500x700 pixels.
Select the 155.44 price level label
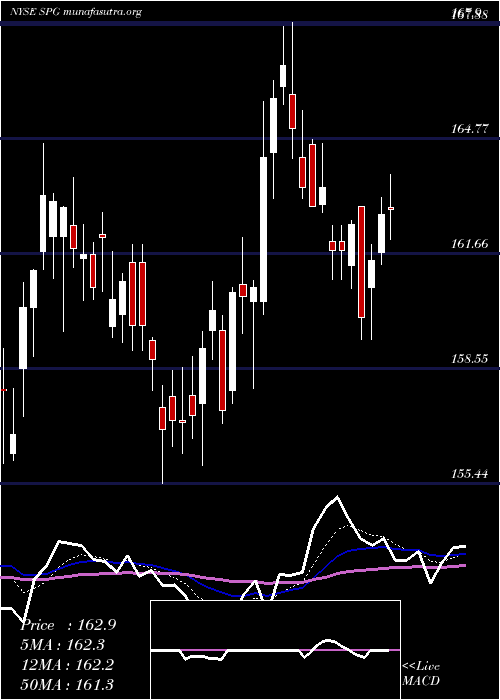(470, 474)
